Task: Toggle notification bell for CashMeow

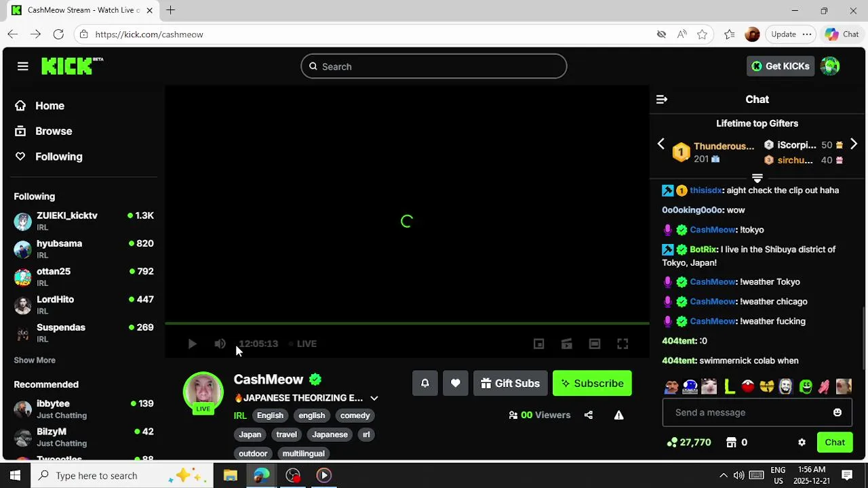Action: [x=425, y=383]
